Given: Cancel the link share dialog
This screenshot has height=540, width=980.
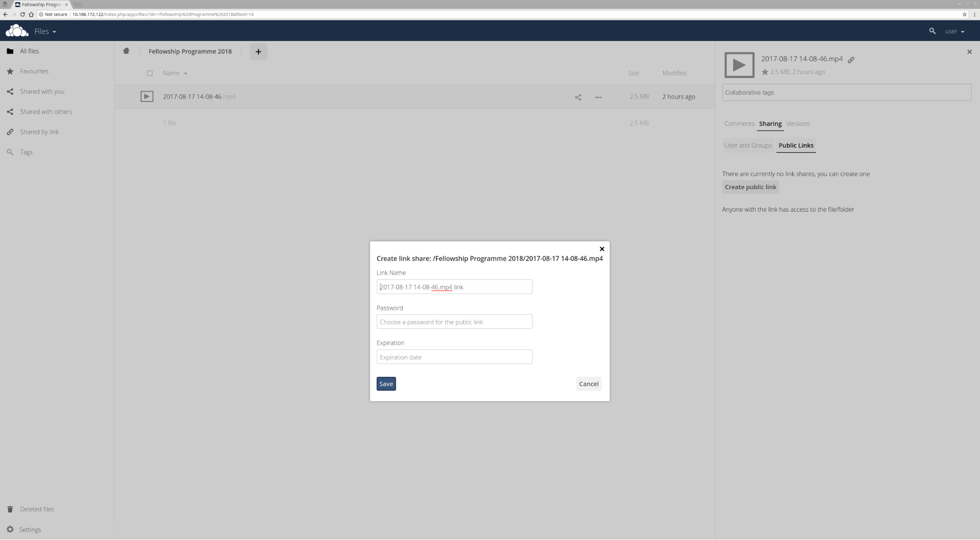Looking at the screenshot, I should [x=588, y=384].
